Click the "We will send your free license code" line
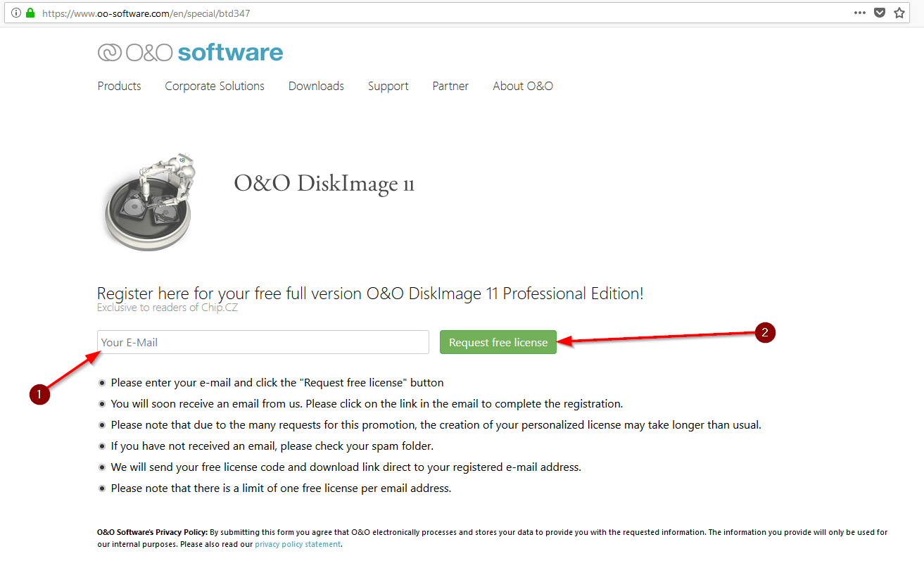 click(346, 467)
